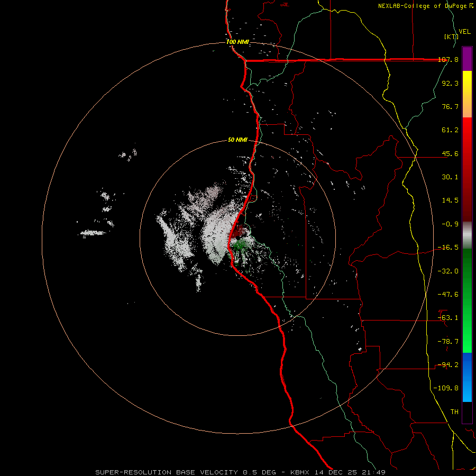The image size is (476, 476).
Task: Click the -32.0 legend value
Action: (448, 271)
